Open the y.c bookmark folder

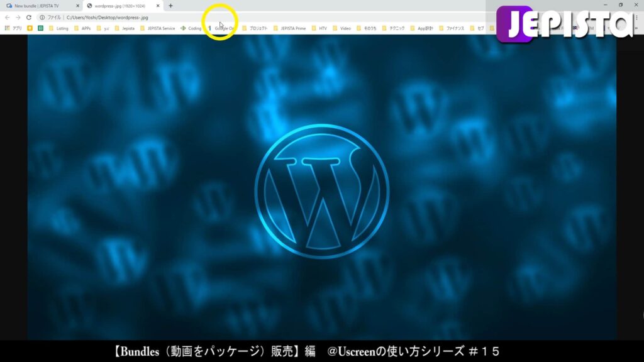point(103,28)
